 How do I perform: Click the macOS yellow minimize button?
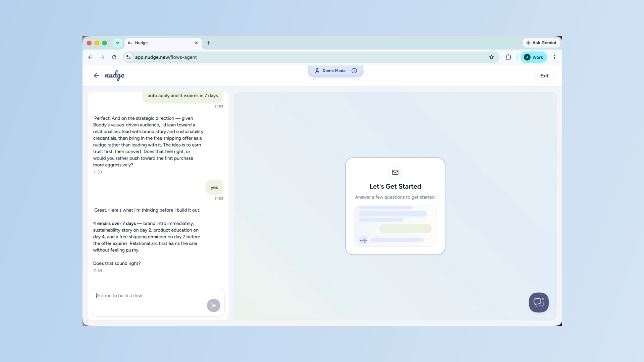(97, 43)
